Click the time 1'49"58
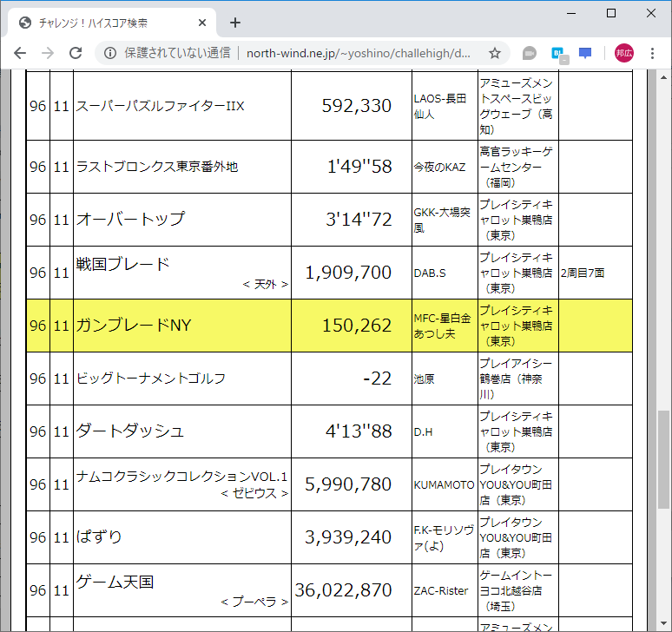Screen dimensions: 672x632 pyautogui.click(x=359, y=167)
